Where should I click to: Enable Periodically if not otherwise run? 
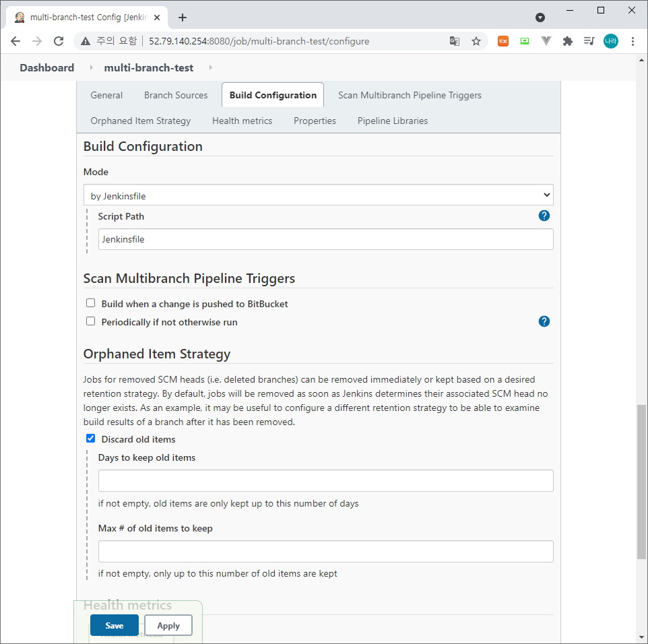pos(90,321)
